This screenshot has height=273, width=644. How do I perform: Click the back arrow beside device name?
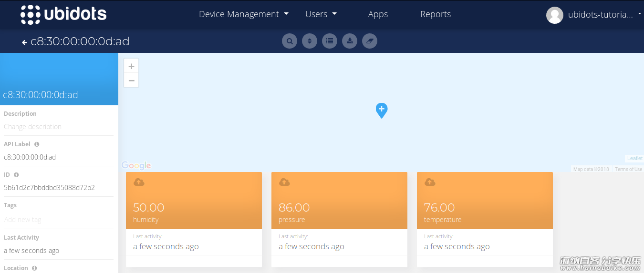click(x=24, y=42)
